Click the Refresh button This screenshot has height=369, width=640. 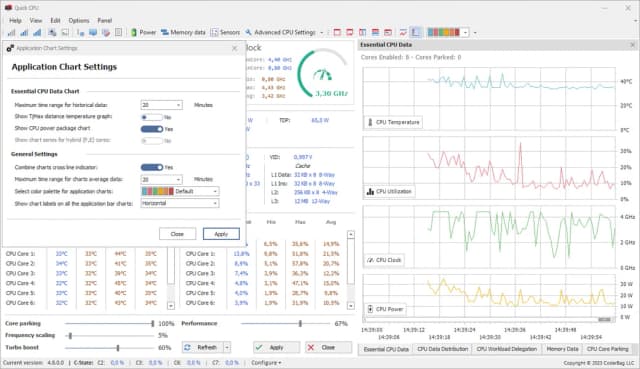(x=203, y=347)
